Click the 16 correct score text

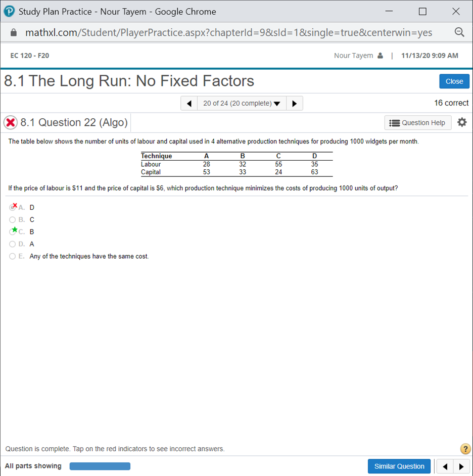(x=451, y=103)
